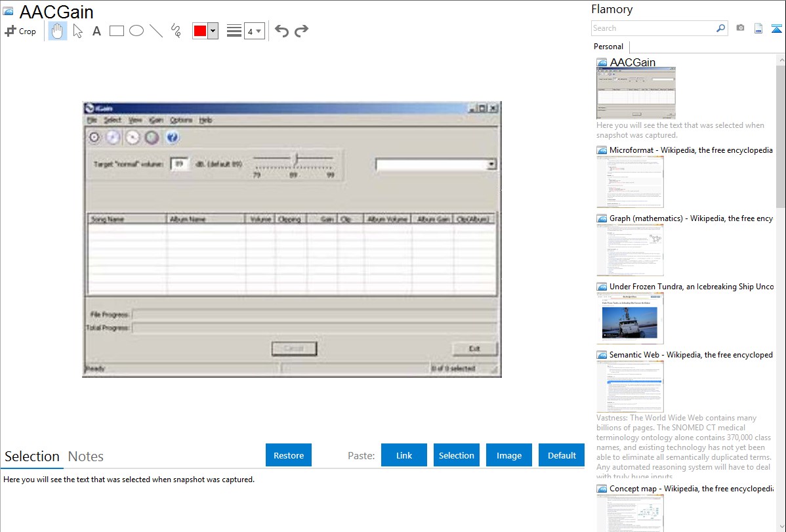
Task: Select the Crop tool
Action: click(20, 31)
